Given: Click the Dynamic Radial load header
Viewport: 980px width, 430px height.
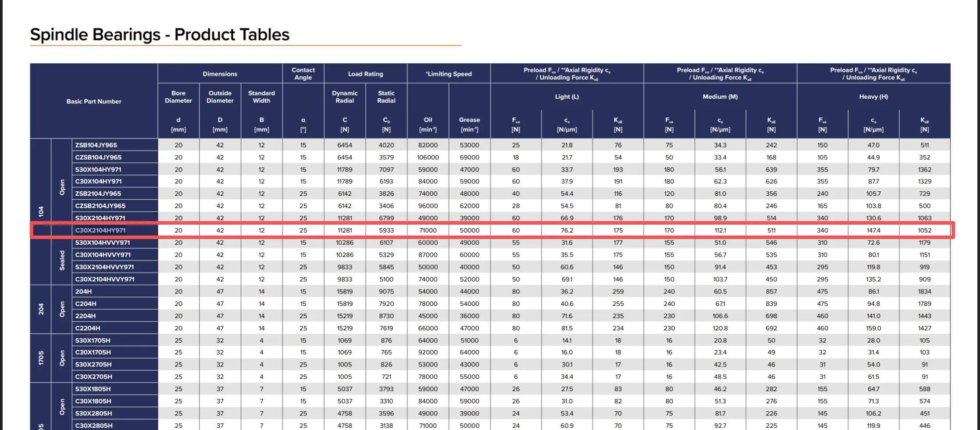Looking at the screenshot, I should 345,97.
